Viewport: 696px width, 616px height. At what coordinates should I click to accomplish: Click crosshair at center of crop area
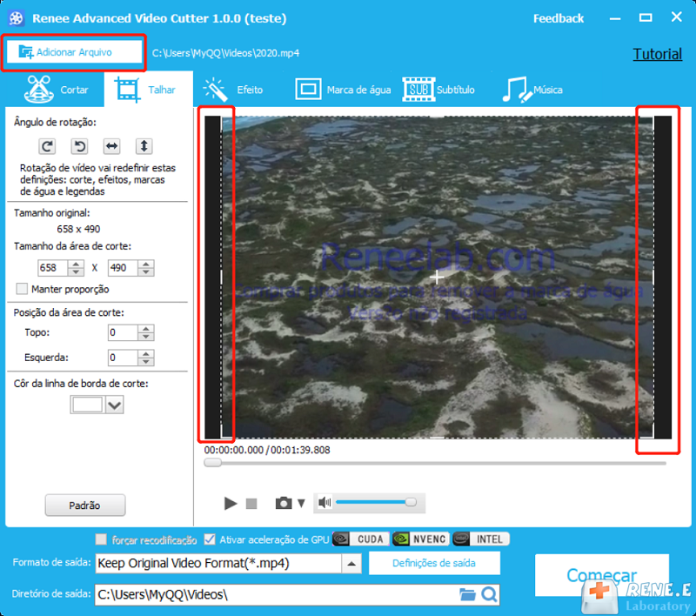(437, 277)
